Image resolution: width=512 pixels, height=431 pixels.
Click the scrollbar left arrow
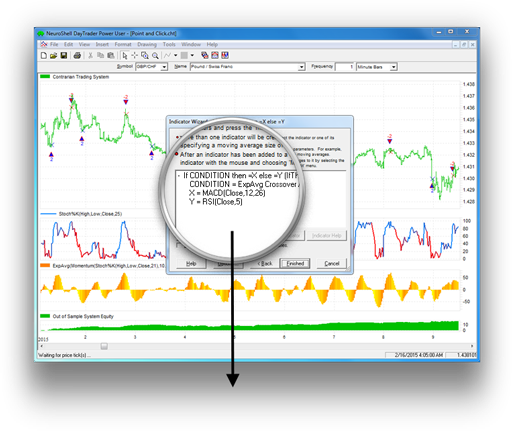click(42, 346)
